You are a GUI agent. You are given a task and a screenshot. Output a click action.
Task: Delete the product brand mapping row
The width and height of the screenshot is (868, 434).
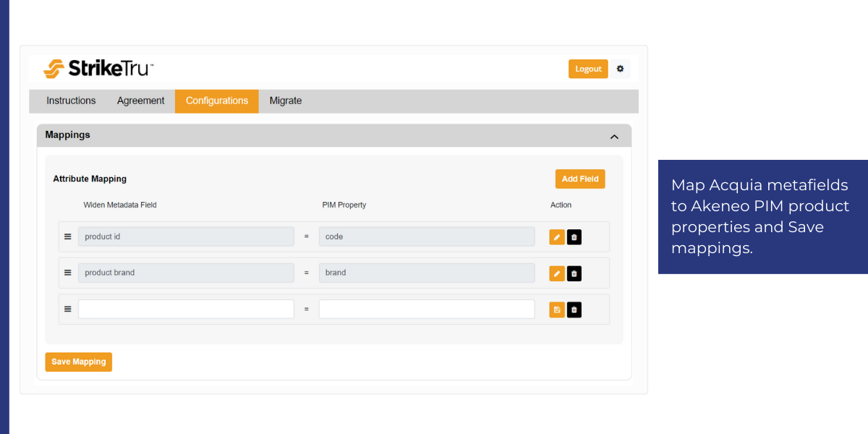[x=574, y=273]
